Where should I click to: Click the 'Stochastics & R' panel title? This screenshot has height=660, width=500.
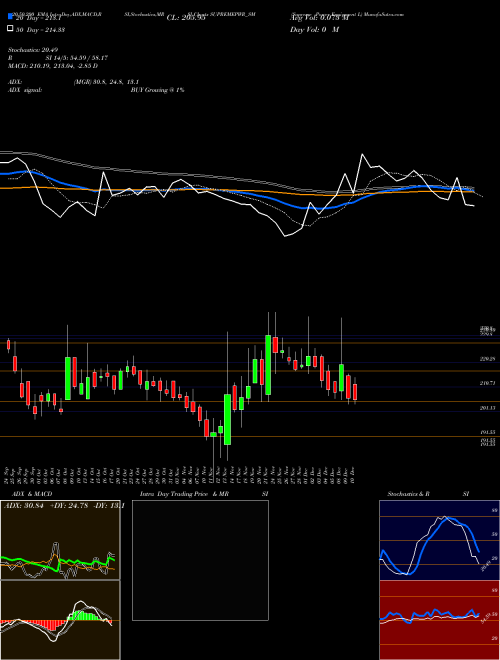tap(409, 494)
